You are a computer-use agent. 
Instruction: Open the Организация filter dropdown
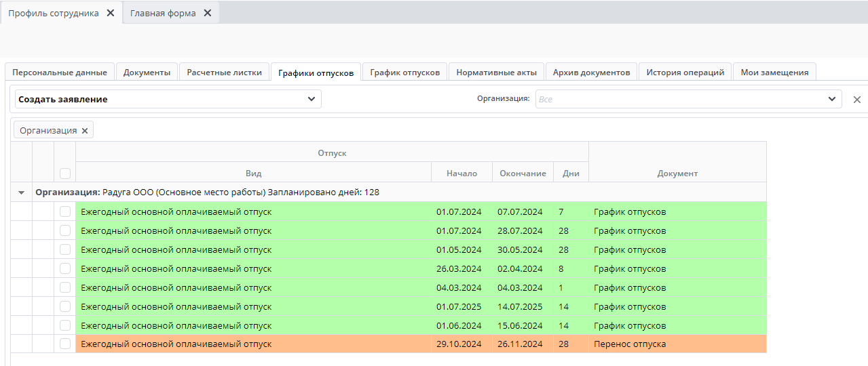point(832,99)
